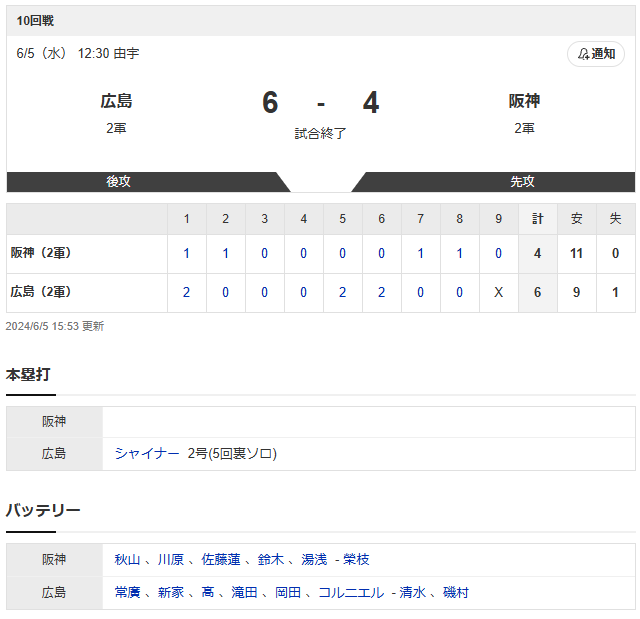Open 広島 4th inning score link
This screenshot has height=619, width=640.
(303, 293)
